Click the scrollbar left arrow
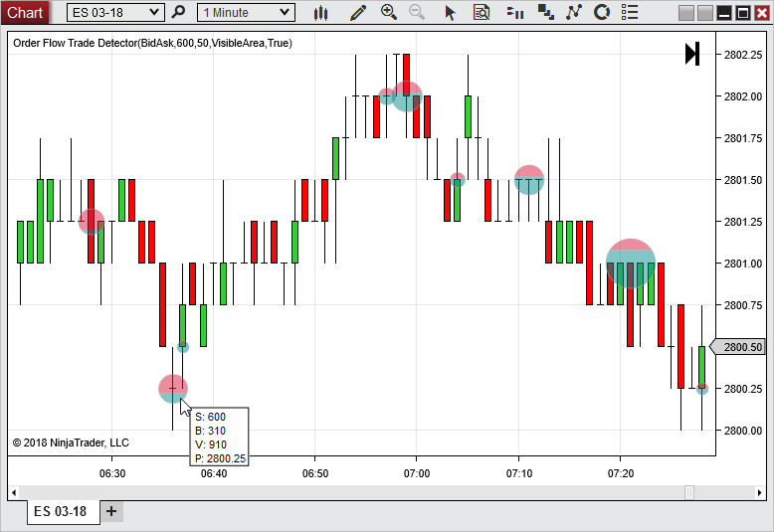Image resolution: width=774 pixels, height=532 pixels. coord(14,492)
